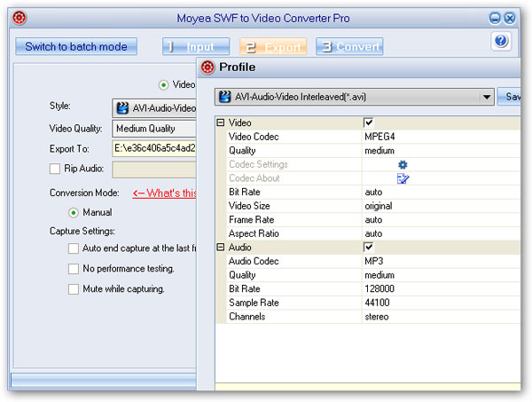The width and height of the screenshot is (532, 402).
Task: Select Sample Rate value 44100
Action: tap(377, 303)
